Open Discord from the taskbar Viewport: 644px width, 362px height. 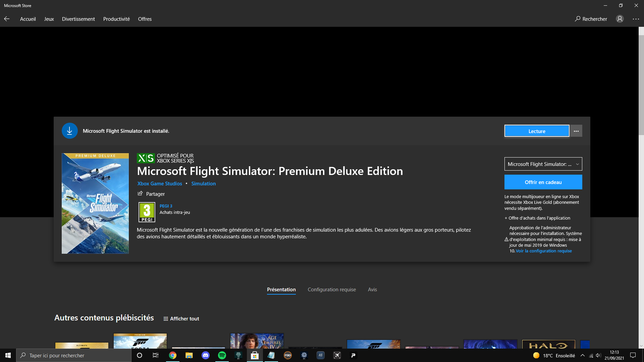206,355
